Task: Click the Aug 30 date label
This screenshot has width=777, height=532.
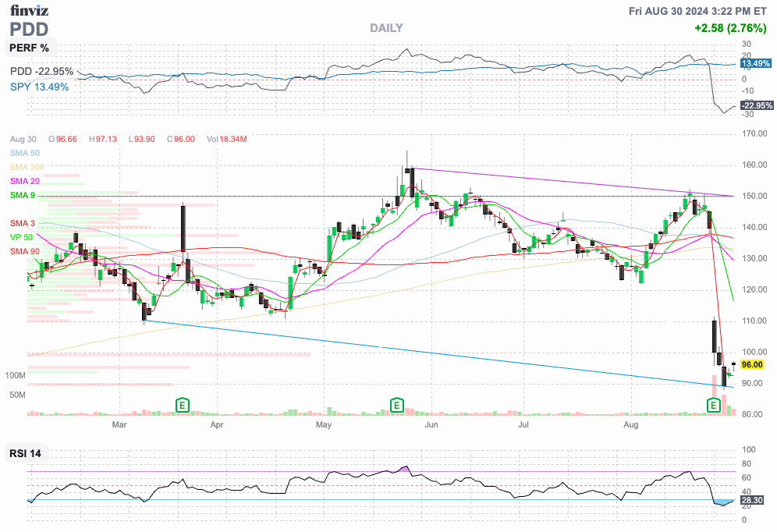Action: pos(23,139)
